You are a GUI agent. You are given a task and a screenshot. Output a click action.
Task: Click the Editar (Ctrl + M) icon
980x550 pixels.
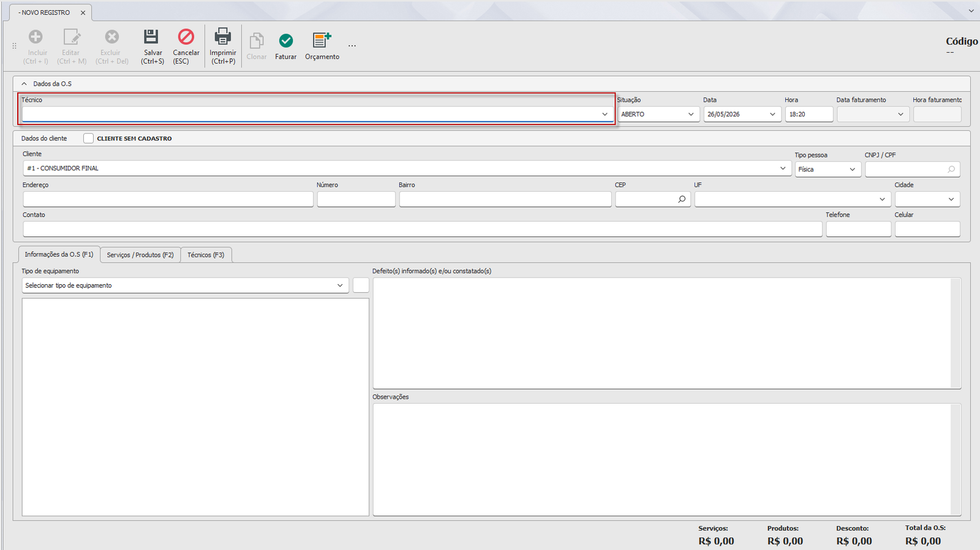click(72, 37)
